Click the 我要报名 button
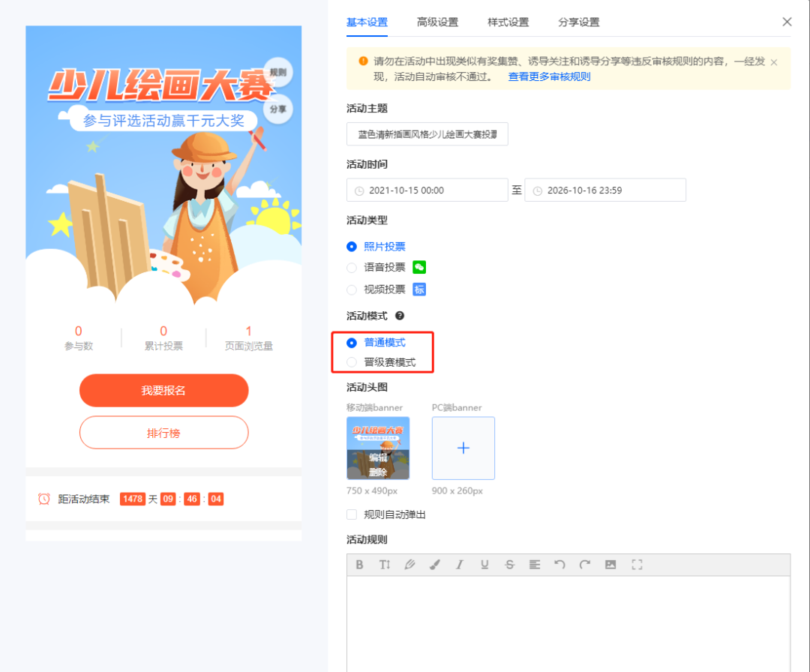 point(163,391)
